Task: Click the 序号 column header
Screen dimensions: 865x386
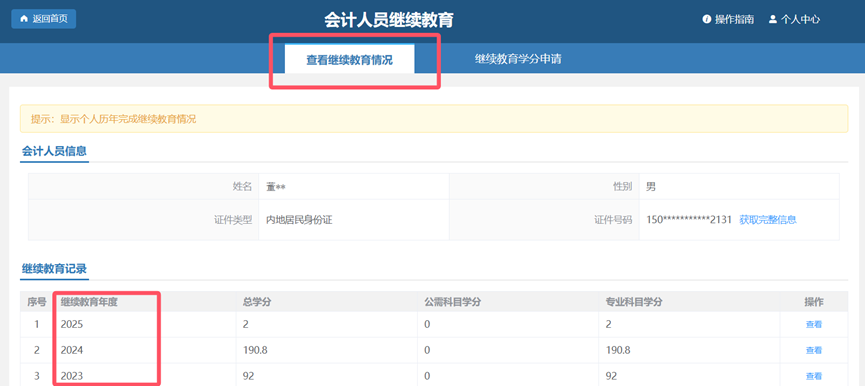Action: 36,302
